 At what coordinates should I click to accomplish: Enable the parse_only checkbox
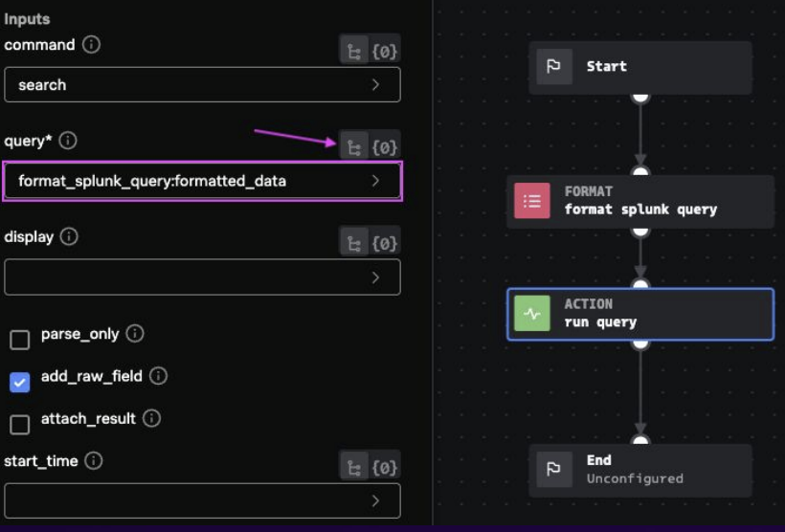[20, 340]
